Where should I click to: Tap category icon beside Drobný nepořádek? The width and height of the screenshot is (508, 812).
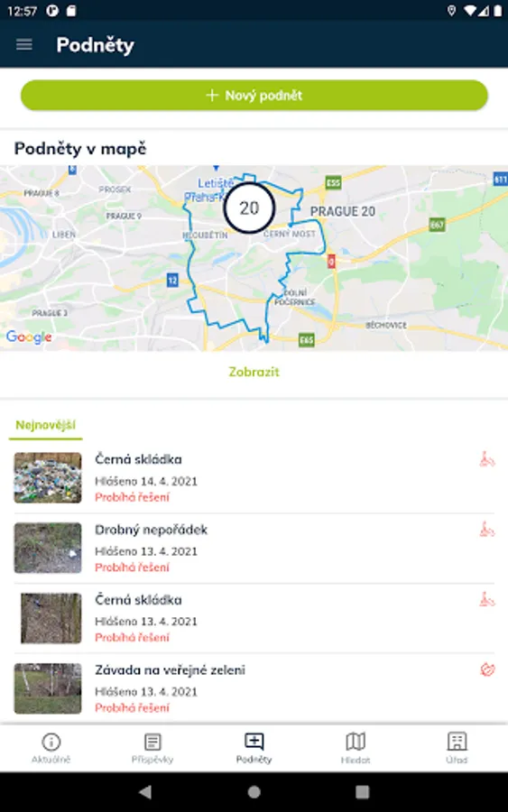coord(486,530)
